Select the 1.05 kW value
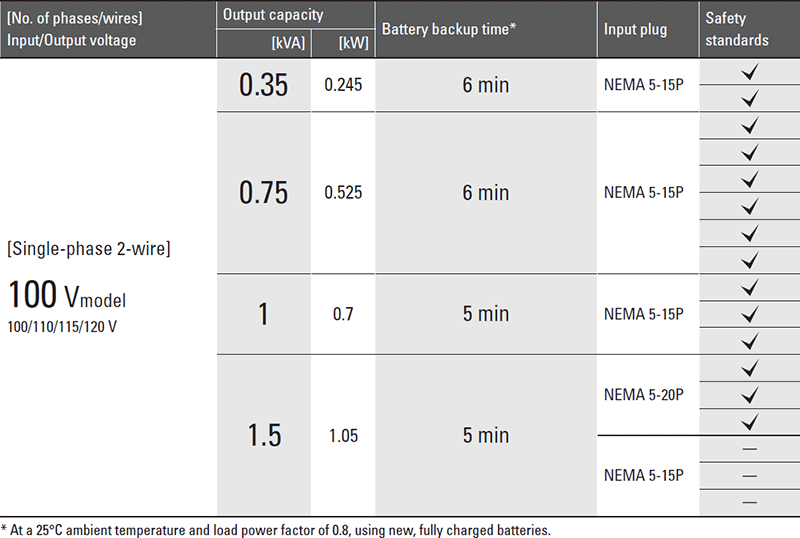This screenshot has width=800, height=538. click(343, 435)
